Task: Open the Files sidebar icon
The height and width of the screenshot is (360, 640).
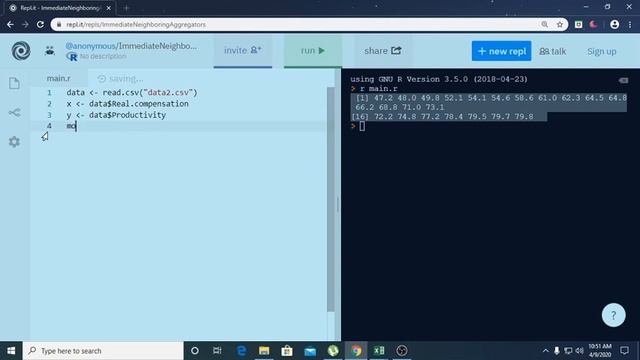Action: (14, 83)
